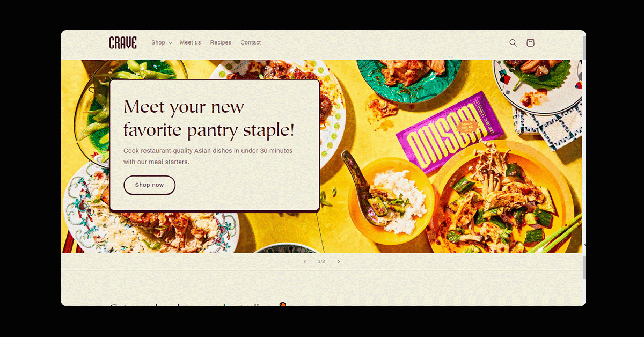The height and width of the screenshot is (337, 644).
Task: Go to previous slide arrow
Action: (305, 262)
